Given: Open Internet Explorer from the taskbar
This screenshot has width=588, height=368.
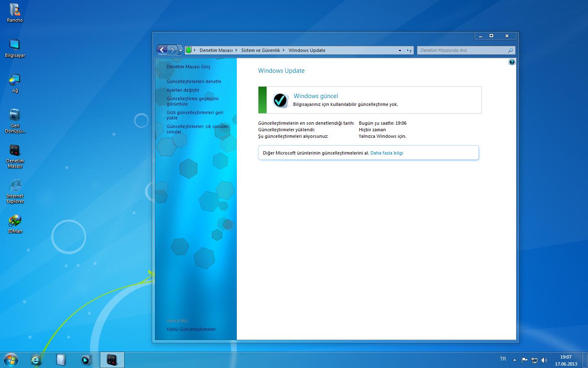Looking at the screenshot, I should pyautogui.click(x=36, y=360).
